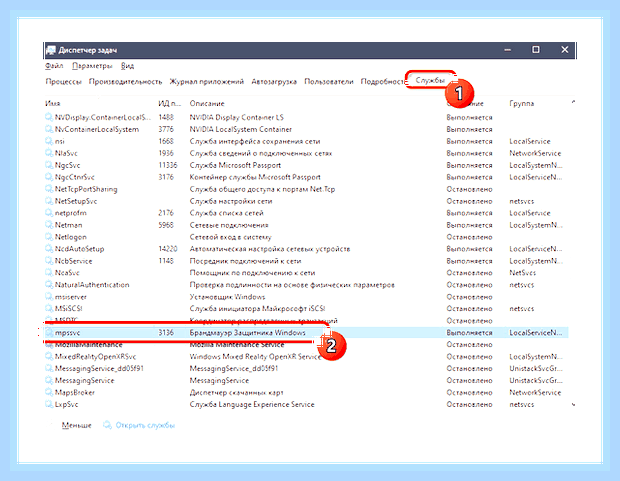Switch to the Производительность tab
The image size is (620, 481).
(125, 81)
